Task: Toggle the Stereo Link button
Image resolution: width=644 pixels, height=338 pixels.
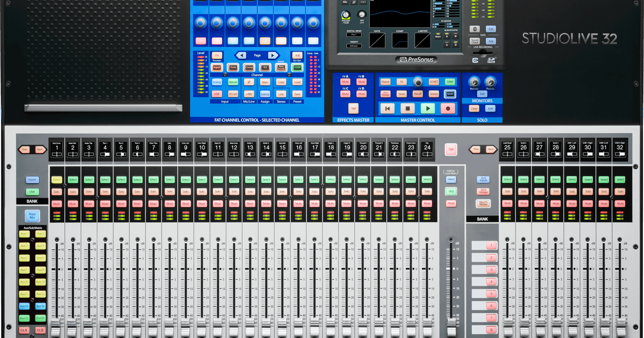Action: click(x=281, y=94)
